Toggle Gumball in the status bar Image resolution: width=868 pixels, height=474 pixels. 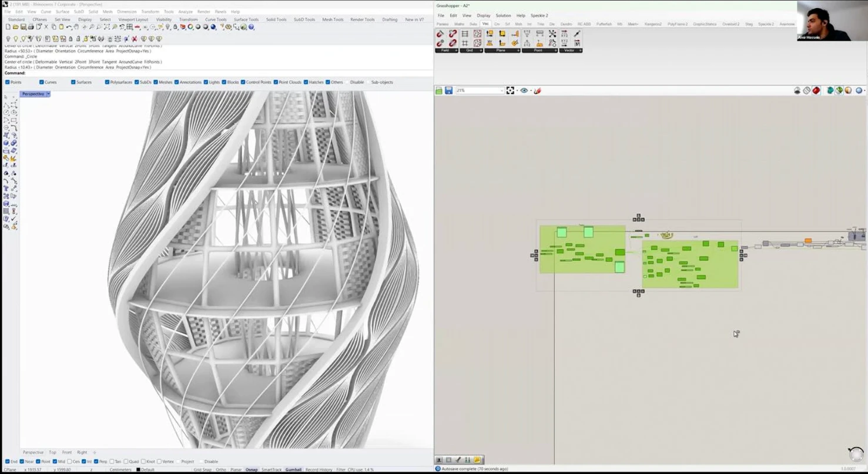click(293, 470)
